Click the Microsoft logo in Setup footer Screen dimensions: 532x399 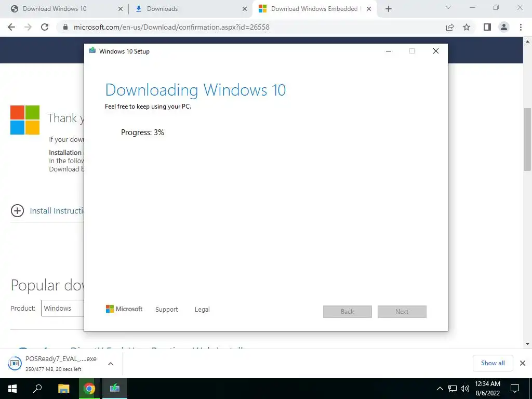tap(124, 309)
